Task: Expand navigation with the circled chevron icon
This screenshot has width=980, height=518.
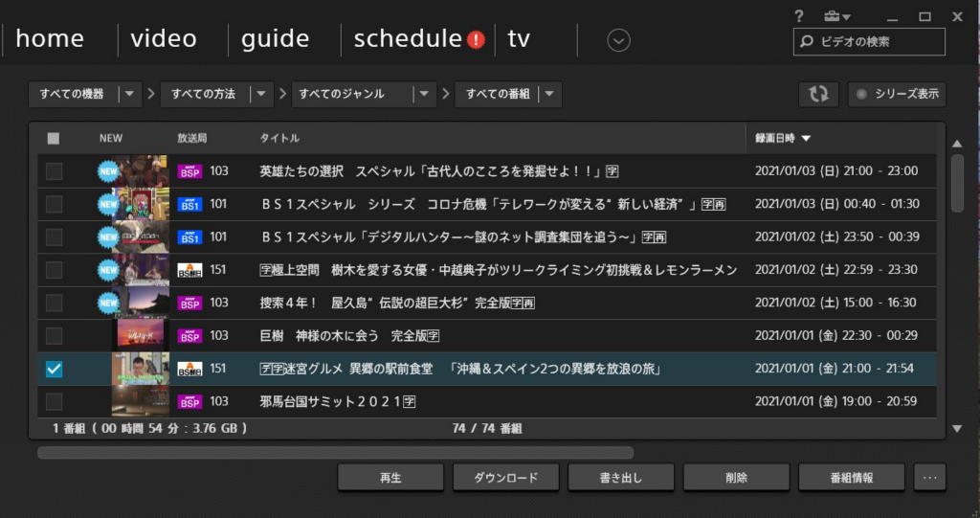Action: coord(619,40)
